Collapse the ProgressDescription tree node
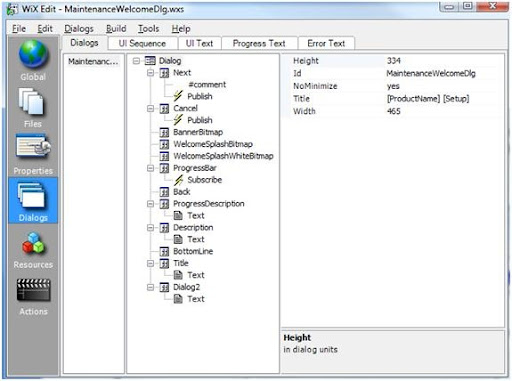The height and width of the screenshot is (381, 512). pyautogui.click(x=150, y=204)
